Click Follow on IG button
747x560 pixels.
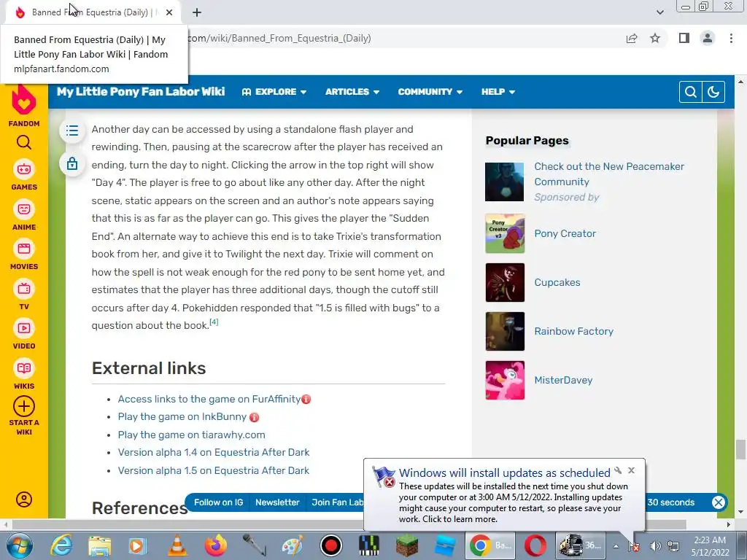point(218,502)
